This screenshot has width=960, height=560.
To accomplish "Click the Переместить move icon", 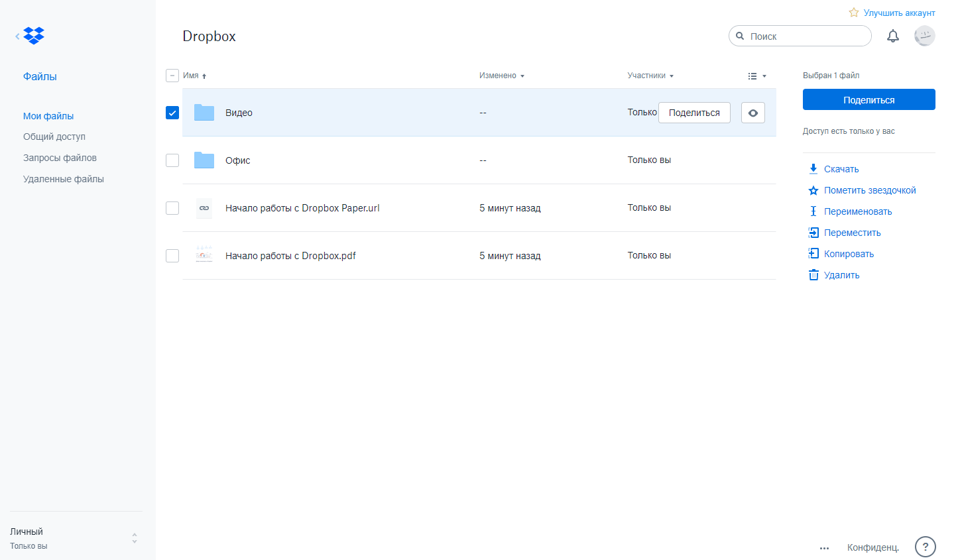I will (x=813, y=232).
